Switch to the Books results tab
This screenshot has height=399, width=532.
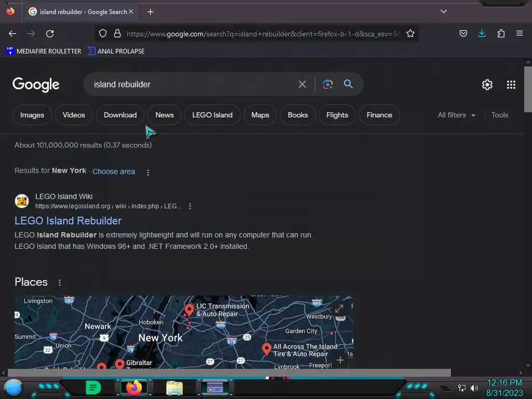pos(298,115)
